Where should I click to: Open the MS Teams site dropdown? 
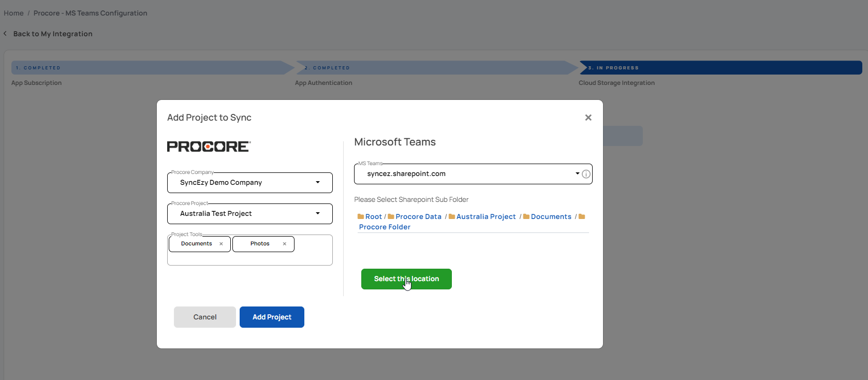[473, 174]
